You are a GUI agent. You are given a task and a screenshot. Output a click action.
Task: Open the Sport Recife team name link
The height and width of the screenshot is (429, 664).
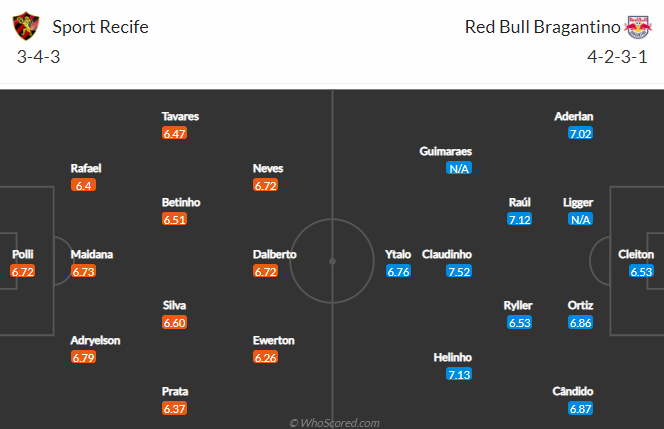pyautogui.click(x=100, y=27)
